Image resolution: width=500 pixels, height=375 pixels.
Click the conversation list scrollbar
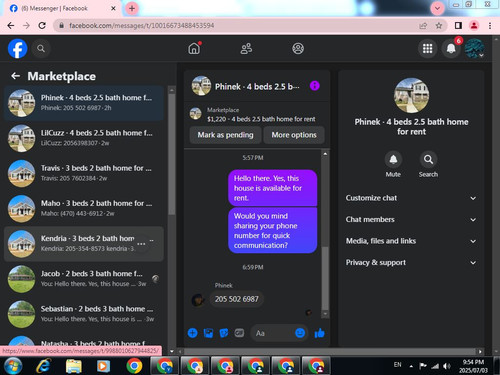click(172, 154)
